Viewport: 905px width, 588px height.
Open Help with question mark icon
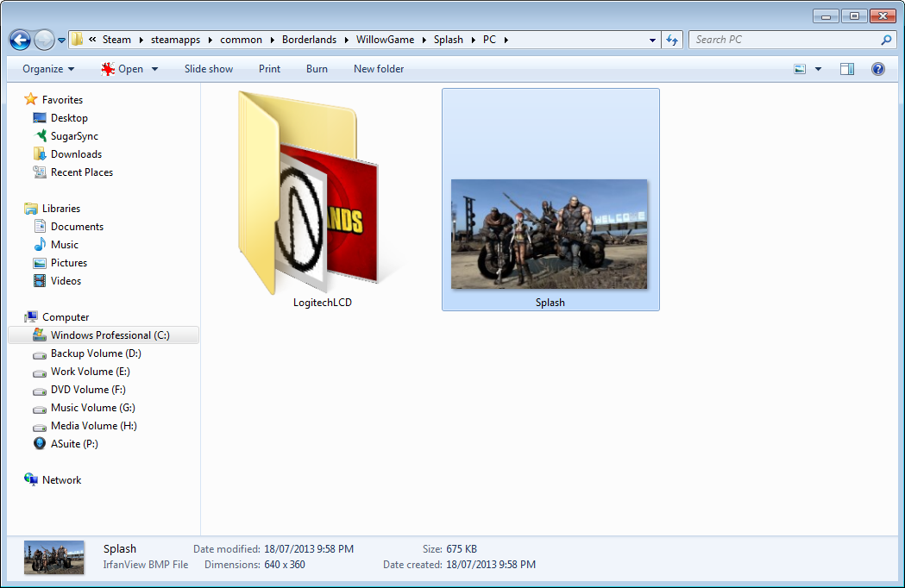pos(878,69)
